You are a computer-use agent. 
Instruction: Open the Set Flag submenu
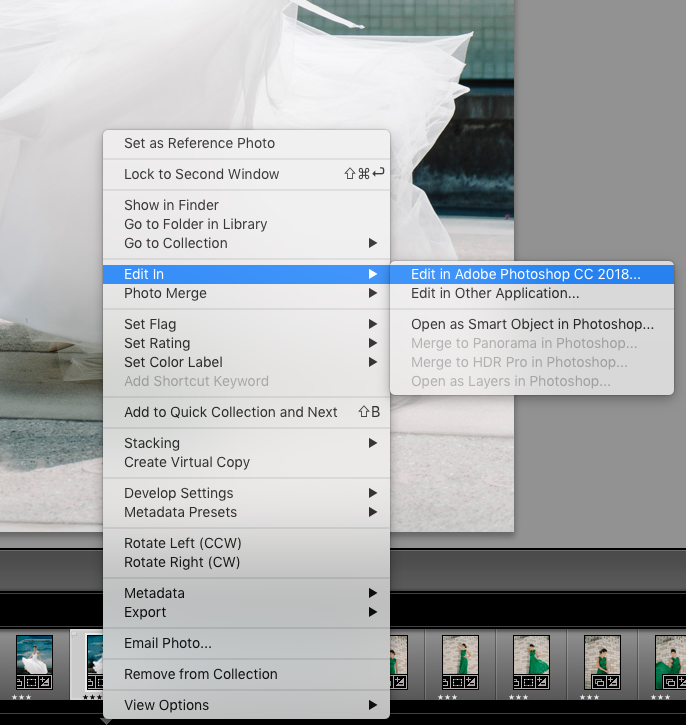click(246, 324)
